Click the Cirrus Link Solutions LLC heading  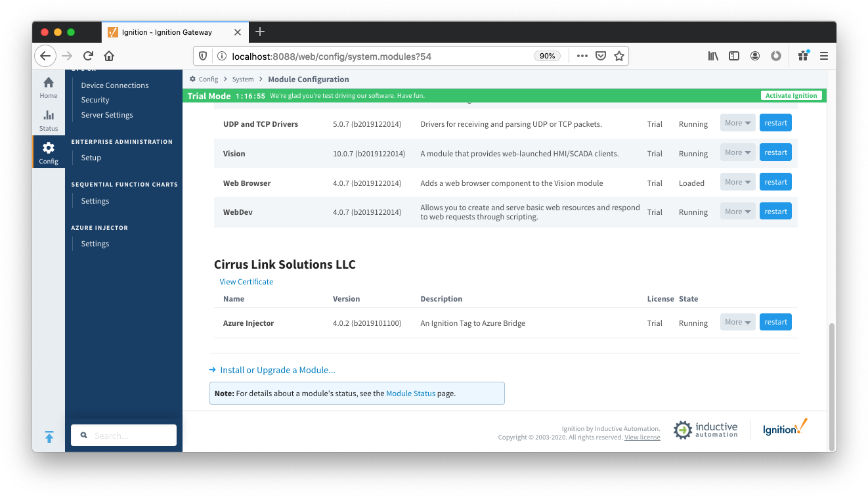tap(285, 265)
